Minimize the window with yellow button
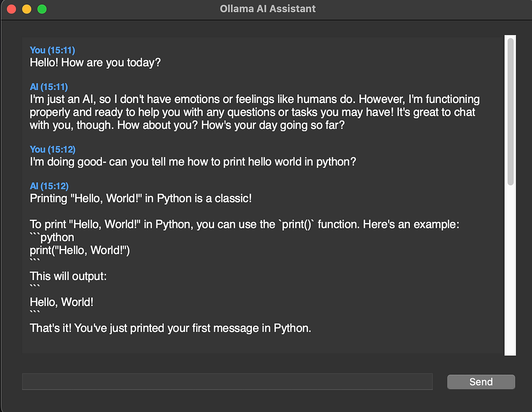Image resolution: width=532 pixels, height=412 pixels. tap(27, 9)
